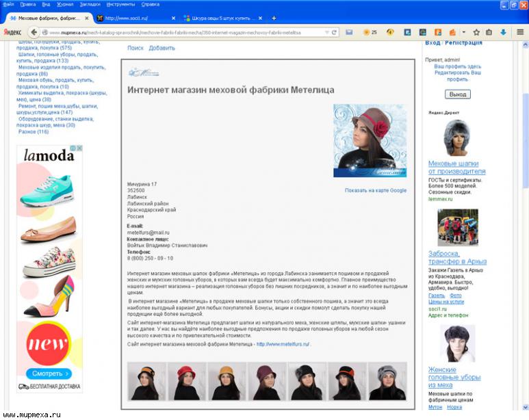Click Цены на услуги link
The width and height of the screenshot is (529, 420).
(x=446, y=302)
